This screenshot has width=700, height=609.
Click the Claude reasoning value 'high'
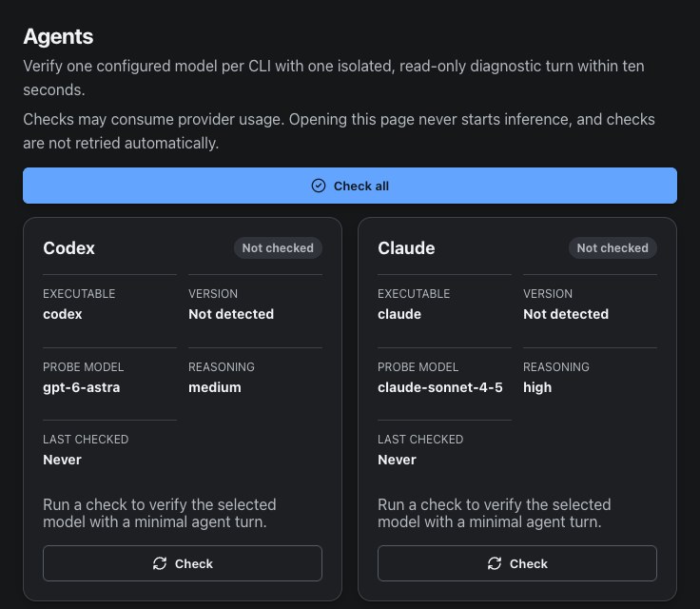(537, 387)
